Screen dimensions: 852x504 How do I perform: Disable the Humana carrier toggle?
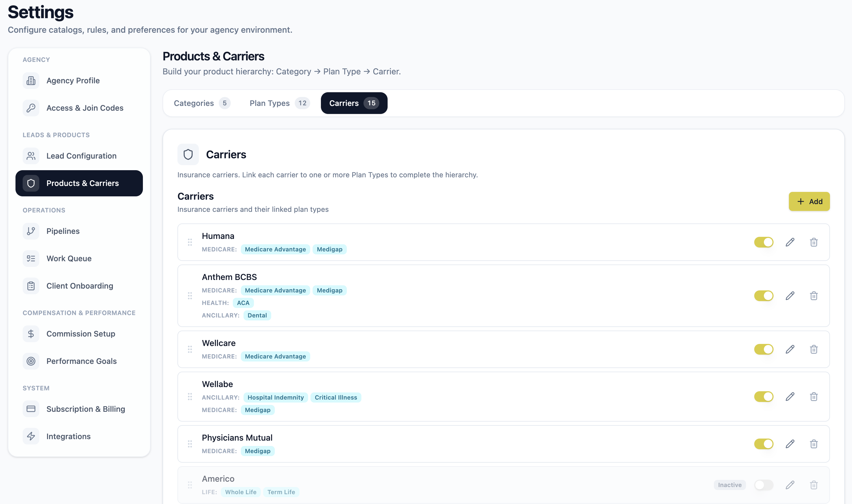[764, 242]
